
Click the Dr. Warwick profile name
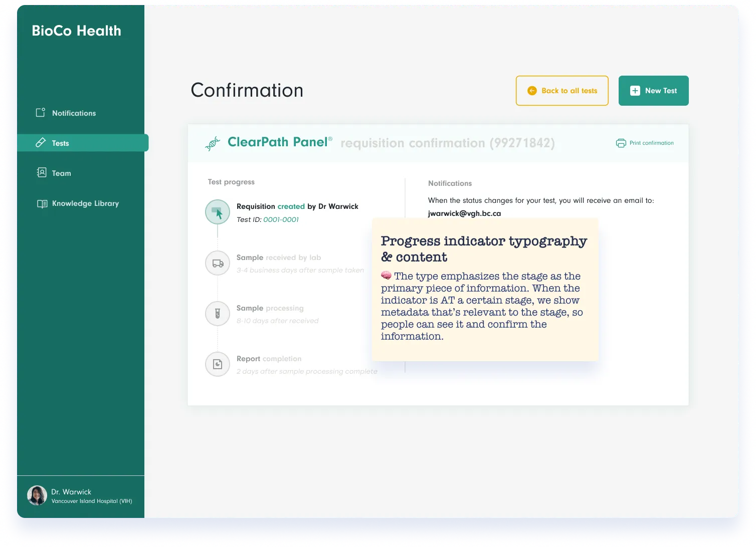71,492
